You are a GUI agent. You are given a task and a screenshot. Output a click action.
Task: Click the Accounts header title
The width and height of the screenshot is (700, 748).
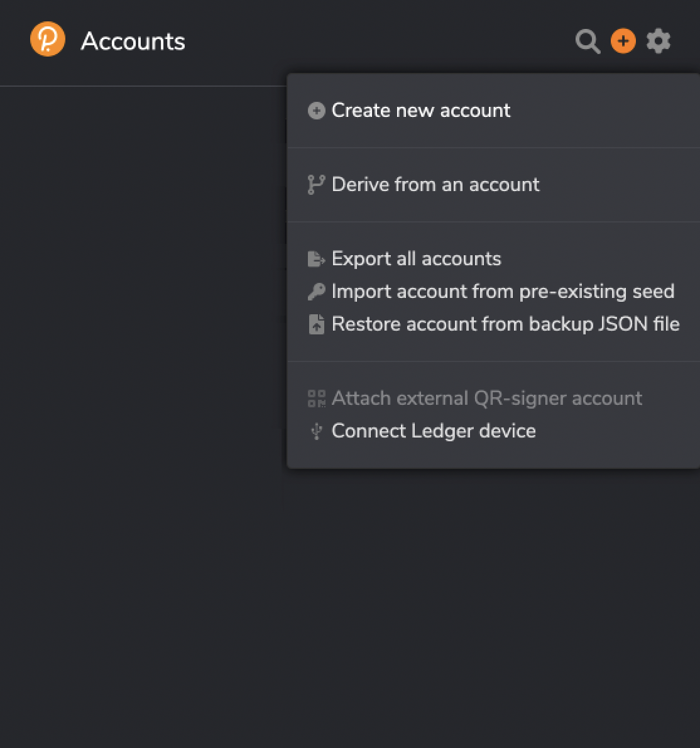pyautogui.click(x=133, y=41)
